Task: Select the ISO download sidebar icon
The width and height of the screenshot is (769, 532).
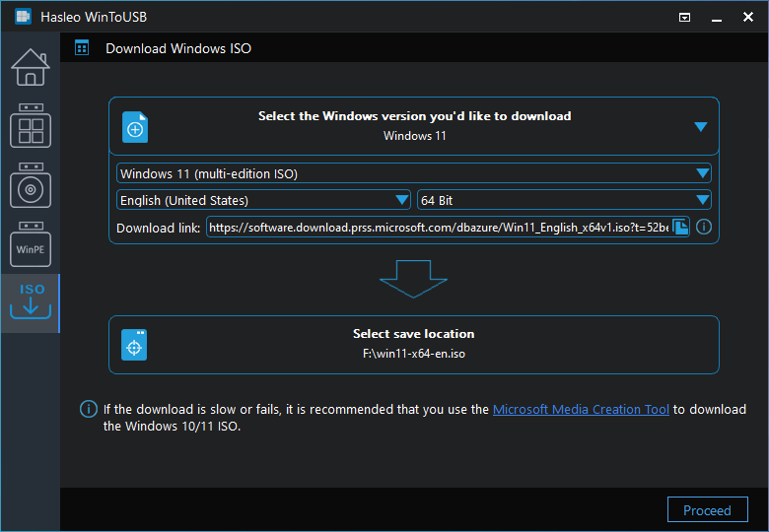Action: pos(31,302)
